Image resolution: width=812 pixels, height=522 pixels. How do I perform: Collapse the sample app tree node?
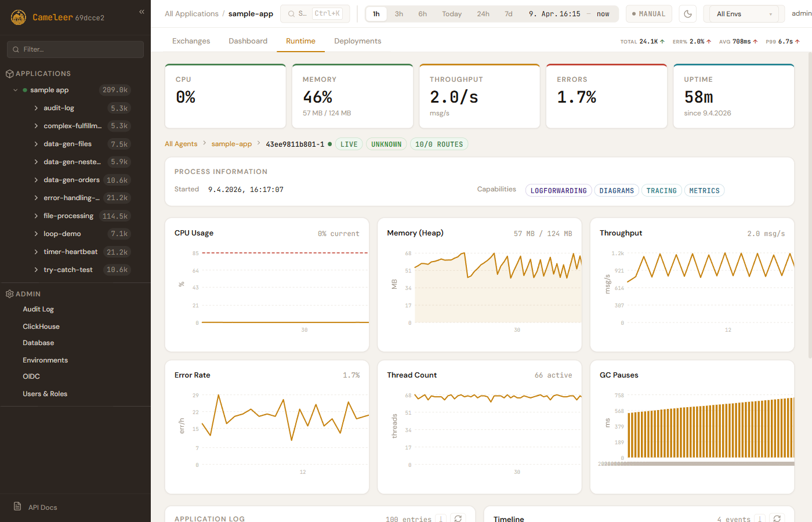point(16,90)
